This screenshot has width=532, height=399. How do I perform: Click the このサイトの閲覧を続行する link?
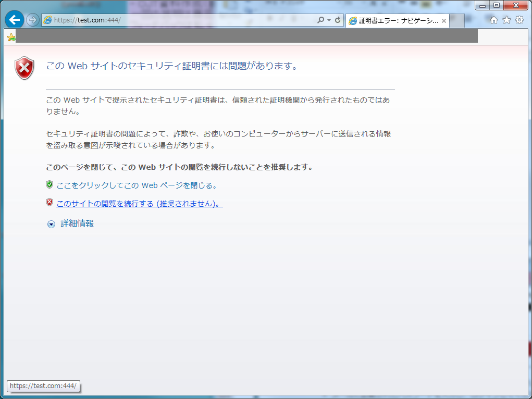point(140,204)
